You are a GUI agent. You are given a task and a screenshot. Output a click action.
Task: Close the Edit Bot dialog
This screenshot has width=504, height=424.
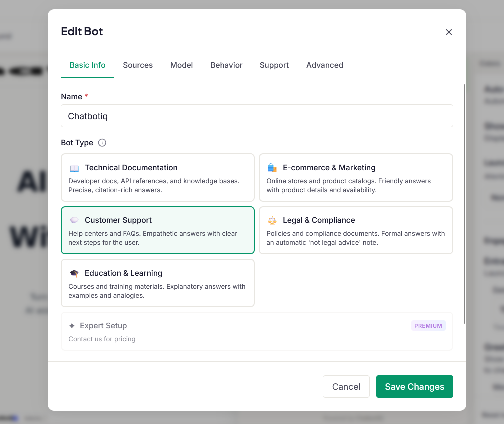[x=449, y=32]
